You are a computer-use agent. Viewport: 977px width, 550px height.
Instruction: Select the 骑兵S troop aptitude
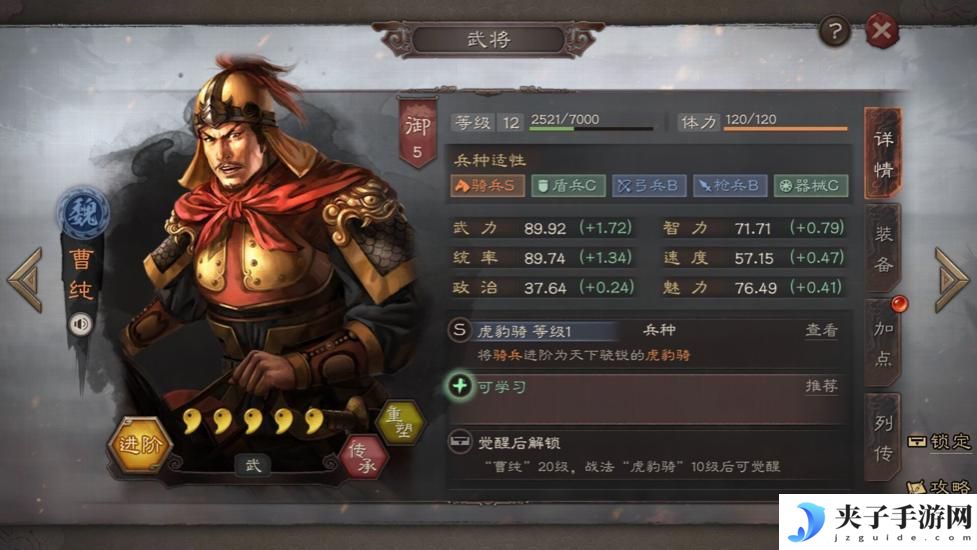pos(487,186)
